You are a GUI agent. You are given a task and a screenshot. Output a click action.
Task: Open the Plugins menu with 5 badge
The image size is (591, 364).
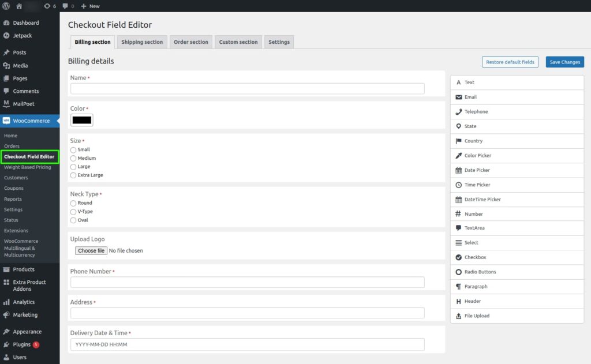[30, 345]
